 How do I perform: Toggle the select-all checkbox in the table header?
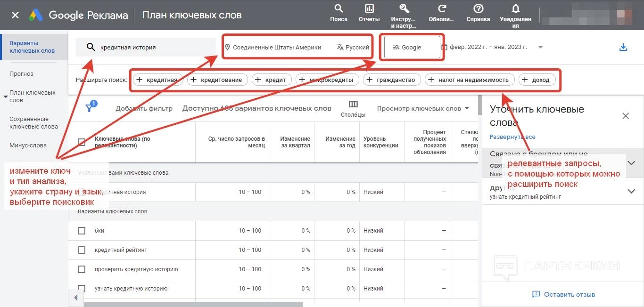tap(82, 142)
